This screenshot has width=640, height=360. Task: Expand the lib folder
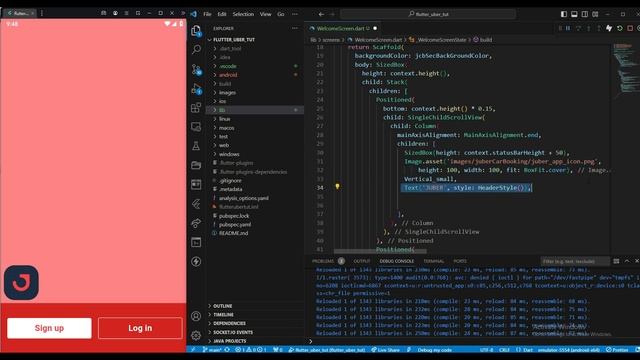222,110
